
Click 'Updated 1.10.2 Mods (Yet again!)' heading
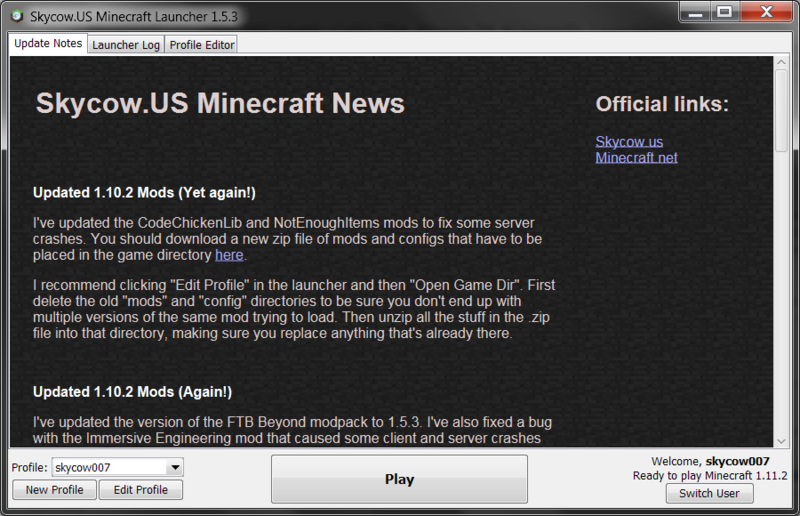click(x=144, y=192)
